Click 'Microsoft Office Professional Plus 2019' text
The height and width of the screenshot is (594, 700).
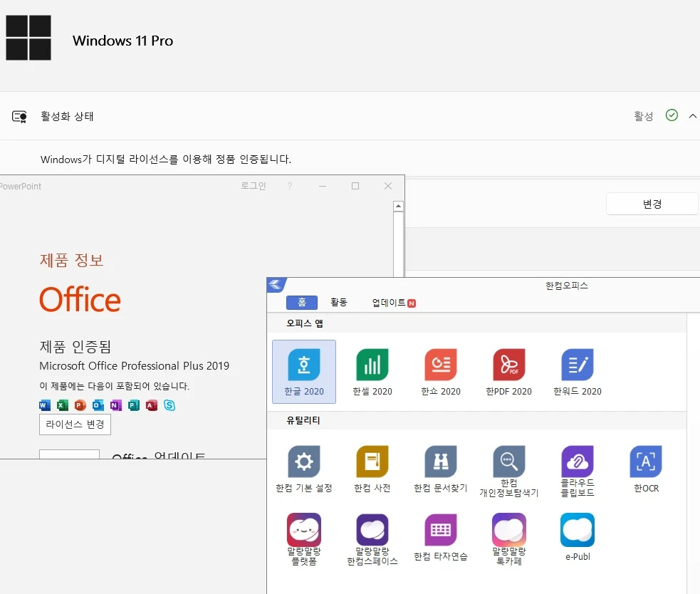pos(134,366)
